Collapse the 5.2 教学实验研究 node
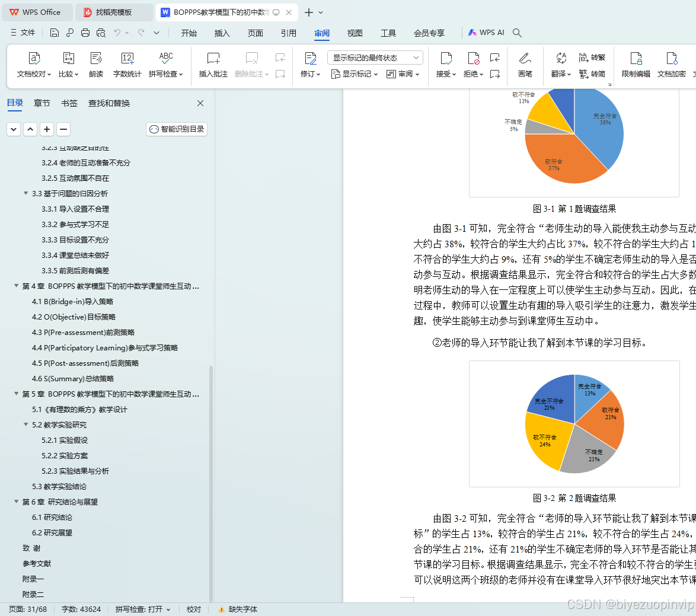 (x=25, y=425)
